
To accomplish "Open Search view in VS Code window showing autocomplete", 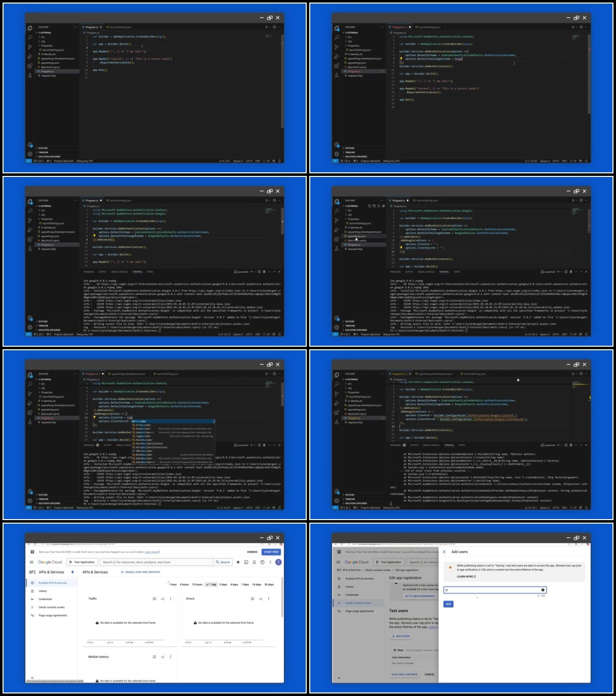I will pos(30,384).
